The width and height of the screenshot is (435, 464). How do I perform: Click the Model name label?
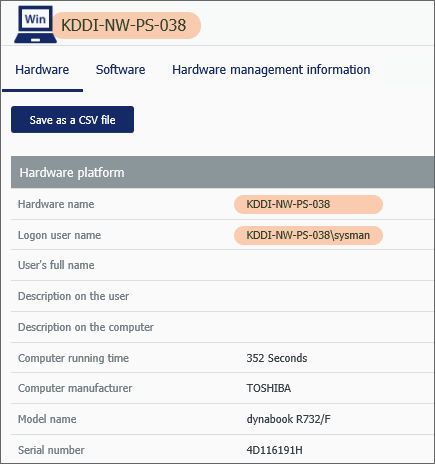(x=47, y=419)
